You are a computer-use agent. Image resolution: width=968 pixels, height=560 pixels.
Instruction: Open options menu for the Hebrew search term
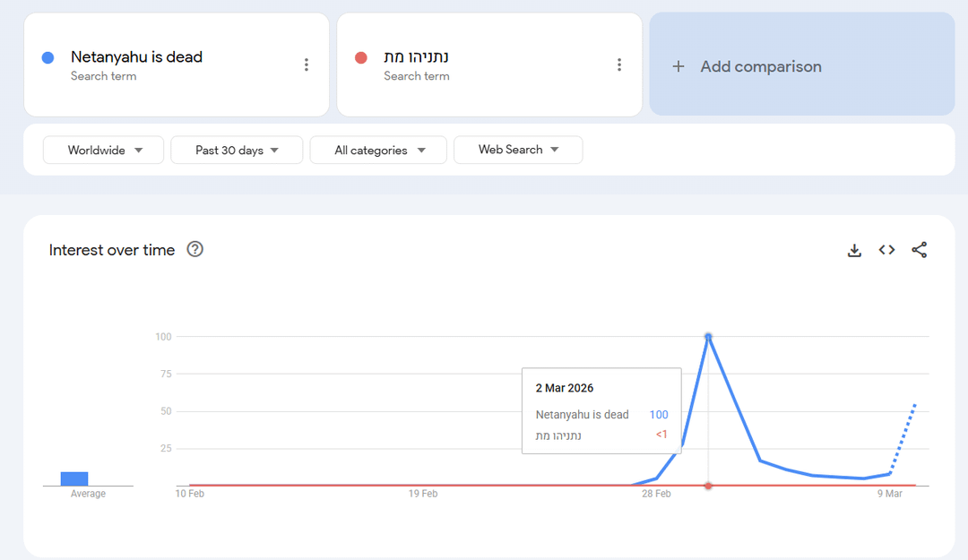tap(619, 65)
